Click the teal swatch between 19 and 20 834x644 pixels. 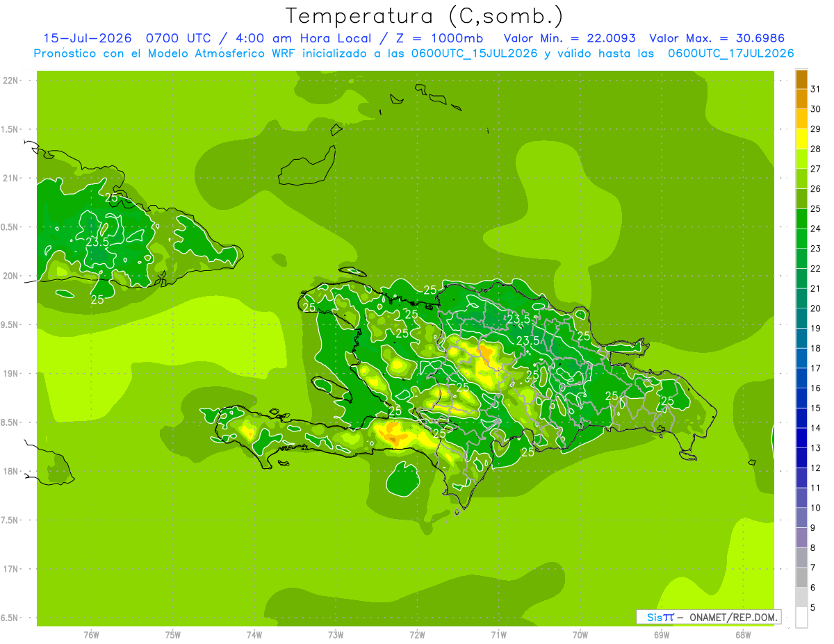tap(801, 319)
